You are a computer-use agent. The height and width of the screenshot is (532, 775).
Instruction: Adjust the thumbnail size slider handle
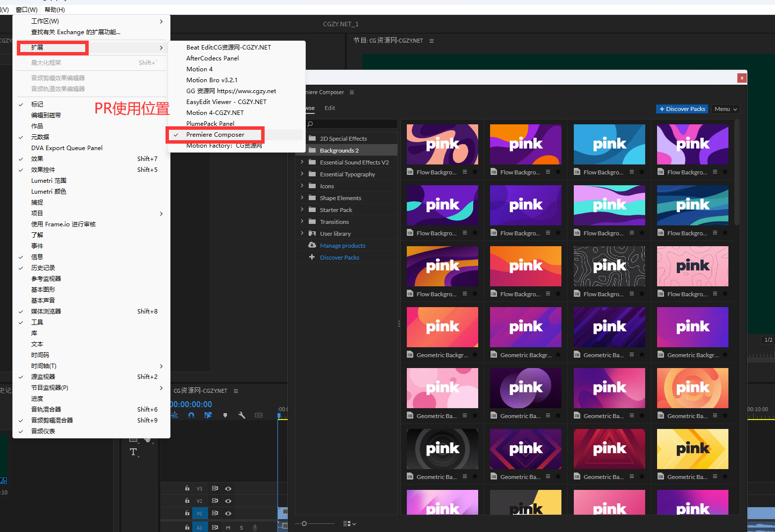coord(304,524)
